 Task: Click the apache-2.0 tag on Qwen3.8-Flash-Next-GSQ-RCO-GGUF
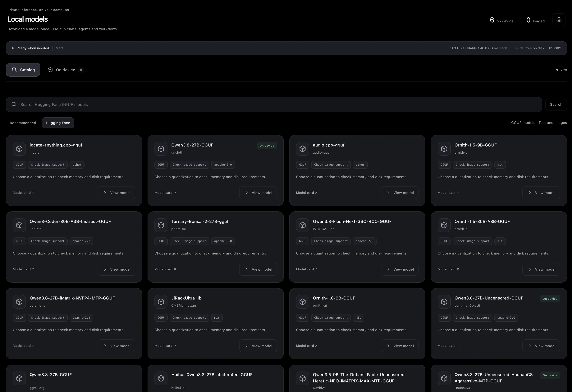click(364, 241)
